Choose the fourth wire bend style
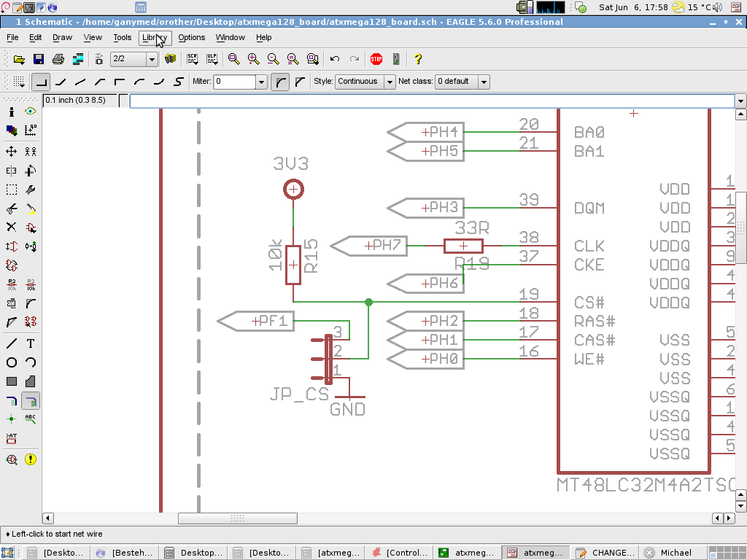 point(99,82)
